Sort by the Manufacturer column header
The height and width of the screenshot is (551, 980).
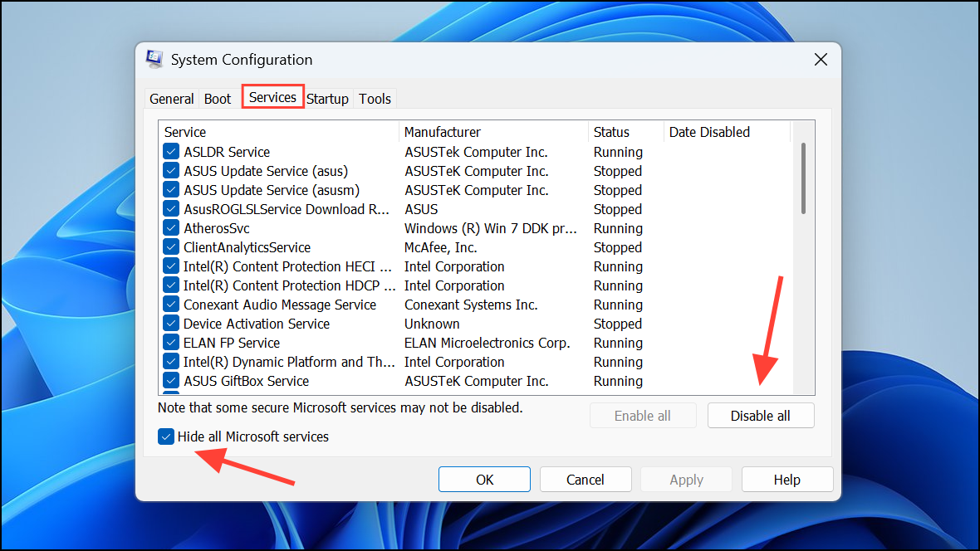pos(493,132)
